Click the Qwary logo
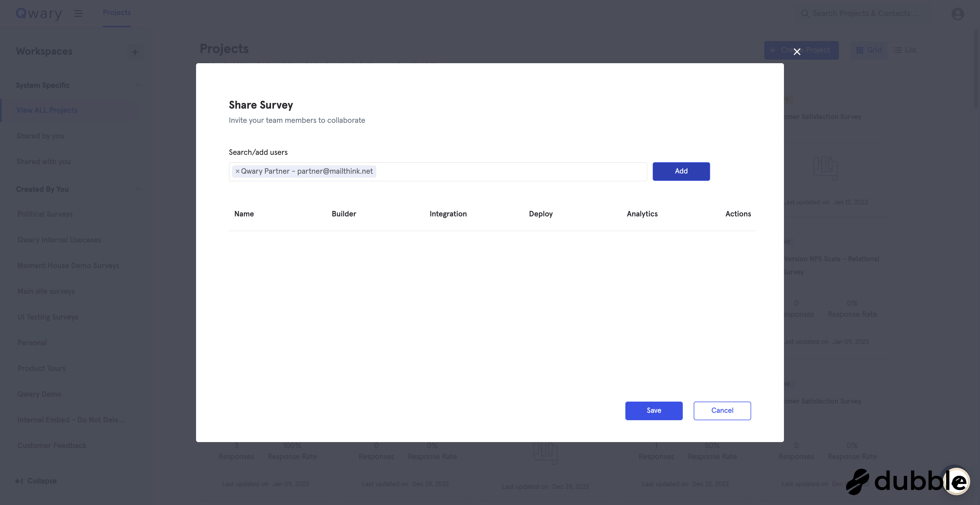Viewport: 980px width, 505px height. tap(39, 13)
